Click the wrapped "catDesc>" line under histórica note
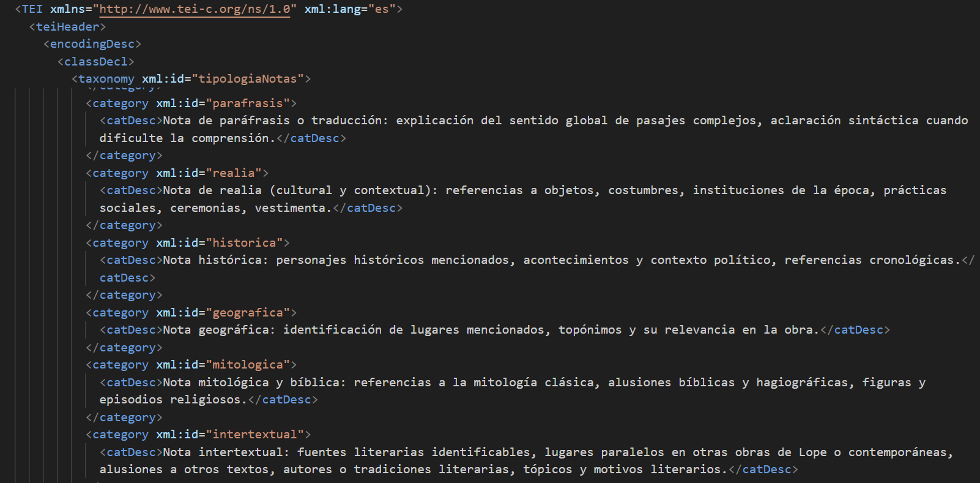Screen dimensions: 980x483 tap(128, 278)
